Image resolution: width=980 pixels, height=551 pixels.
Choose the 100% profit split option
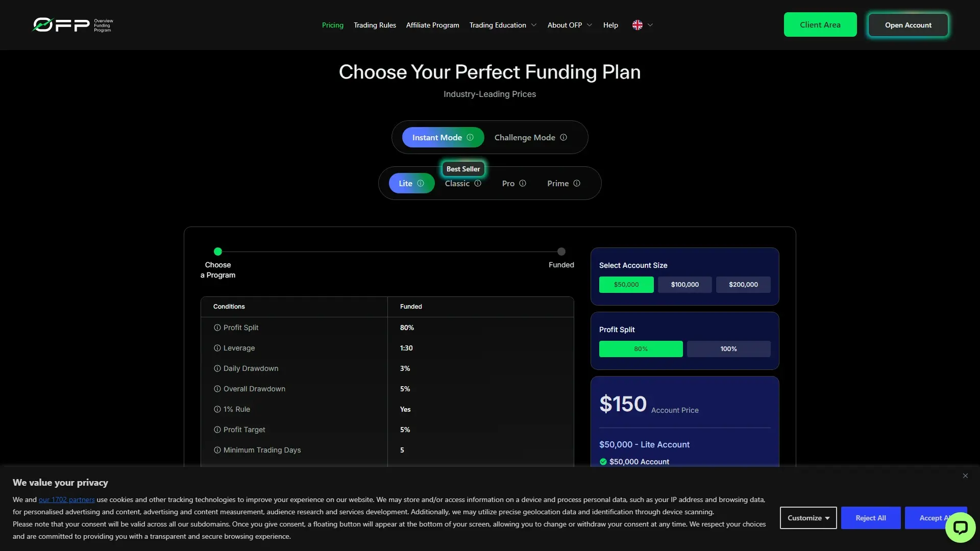728,348
